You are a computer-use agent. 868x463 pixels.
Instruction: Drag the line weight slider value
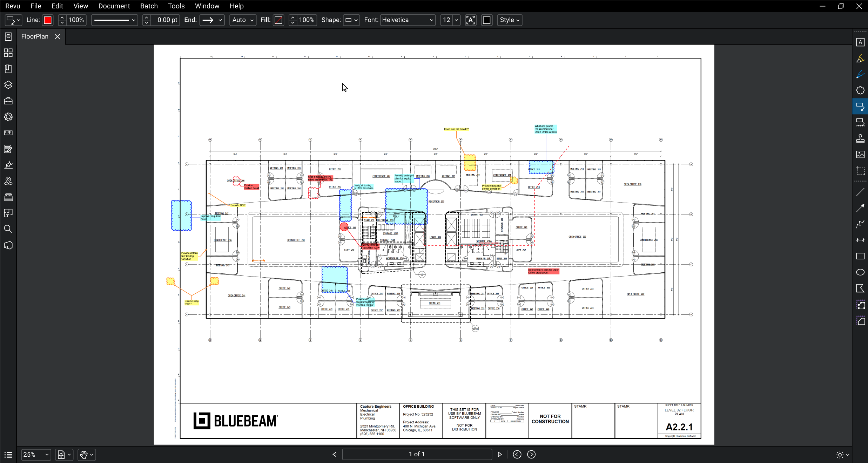point(167,20)
